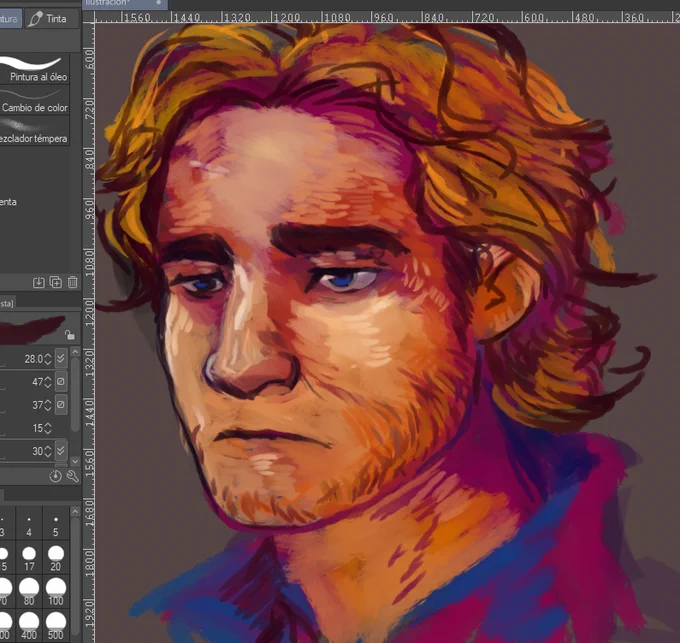
Task: Select brush size preset 80
Action: pyautogui.click(x=29, y=592)
